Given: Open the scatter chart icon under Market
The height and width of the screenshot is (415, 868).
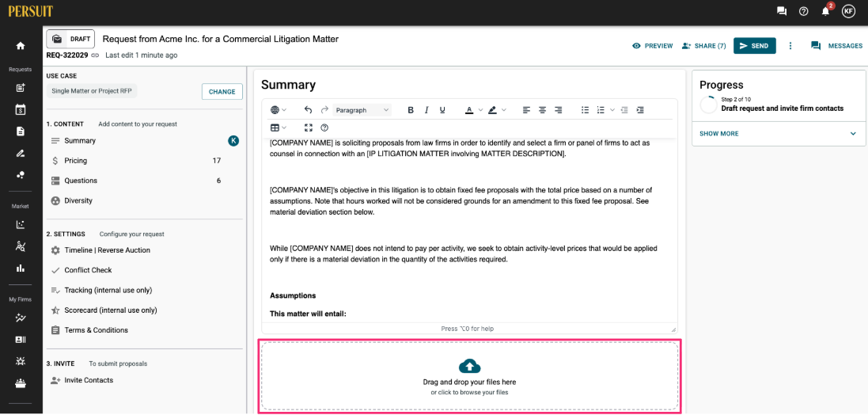Looking at the screenshot, I should pos(21,224).
